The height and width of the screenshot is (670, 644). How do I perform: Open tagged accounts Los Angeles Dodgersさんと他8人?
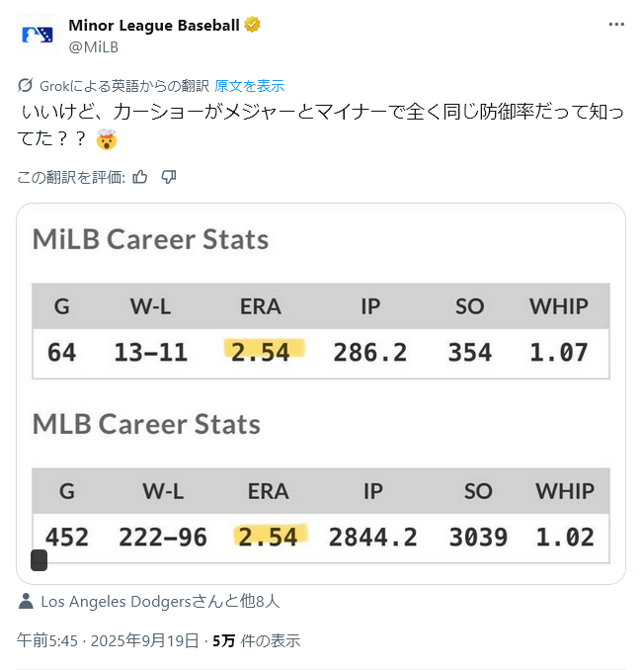(x=160, y=601)
